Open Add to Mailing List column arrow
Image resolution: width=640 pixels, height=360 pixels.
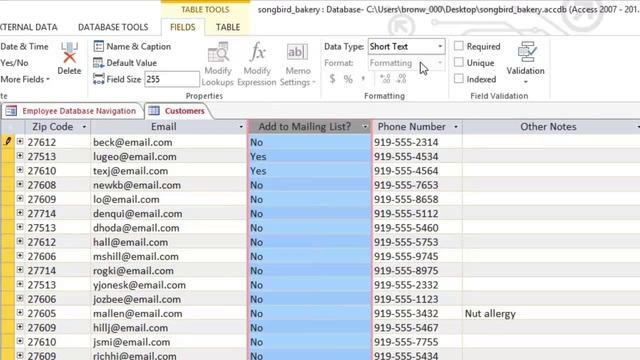[x=365, y=127]
